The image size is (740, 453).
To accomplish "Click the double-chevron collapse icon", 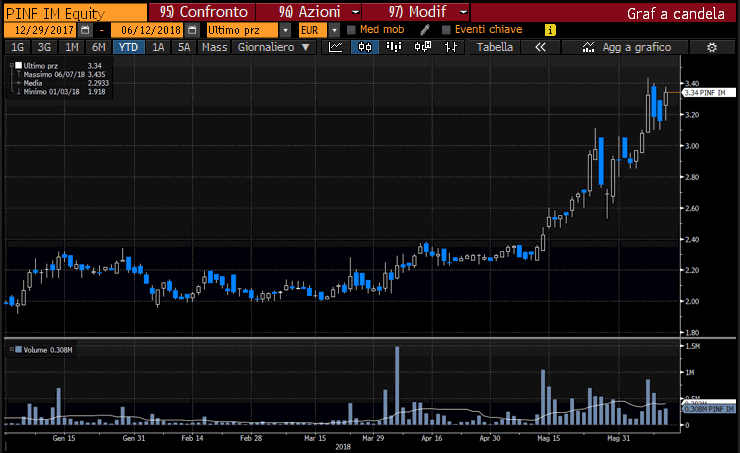I will (541, 47).
